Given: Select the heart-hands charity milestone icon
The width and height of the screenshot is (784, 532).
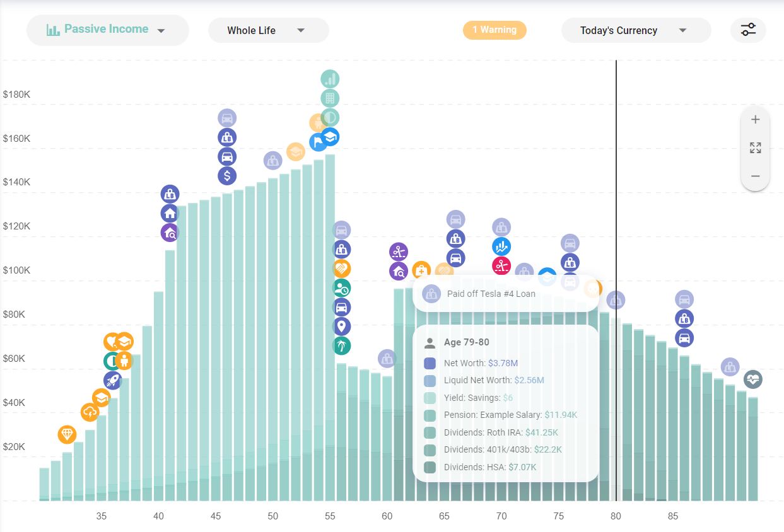Looking at the screenshot, I should [x=111, y=341].
